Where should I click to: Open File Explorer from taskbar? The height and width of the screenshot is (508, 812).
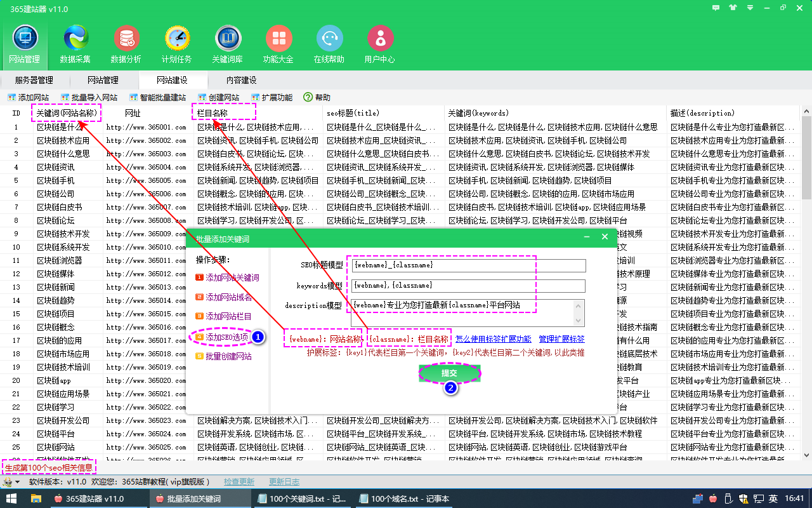click(36, 498)
